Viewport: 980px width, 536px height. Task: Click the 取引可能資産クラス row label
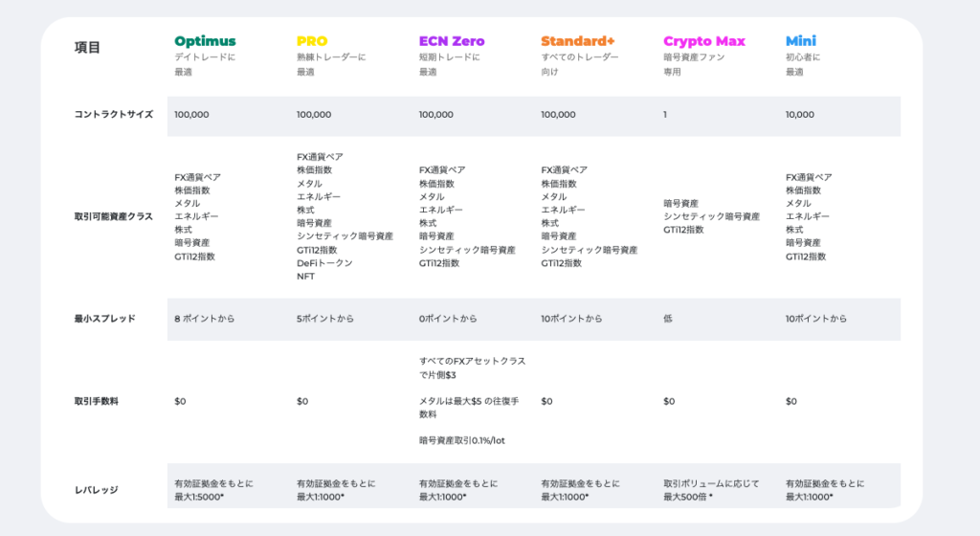coord(114,216)
